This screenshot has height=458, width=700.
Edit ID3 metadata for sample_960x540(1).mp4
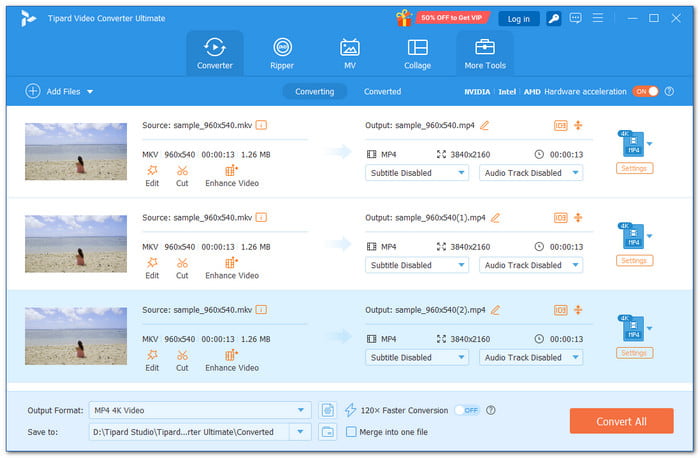[x=561, y=218]
